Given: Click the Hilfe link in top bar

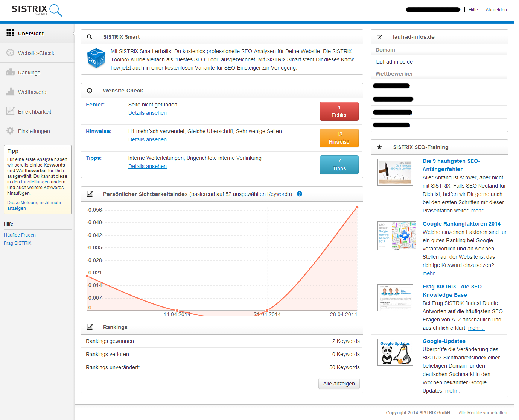Looking at the screenshot, I should point(473,10).
